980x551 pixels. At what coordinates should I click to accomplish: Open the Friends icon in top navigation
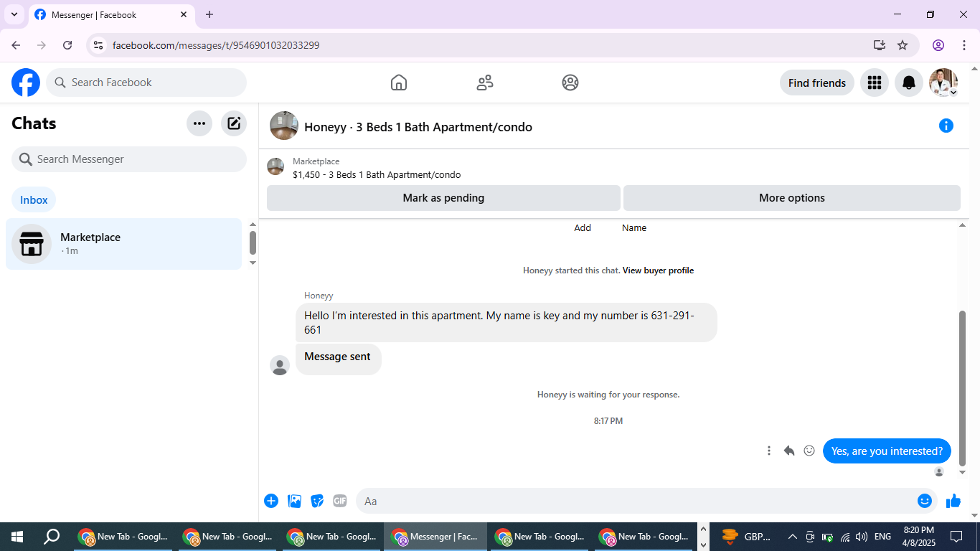pyautogui.click(x=485, y=83)
